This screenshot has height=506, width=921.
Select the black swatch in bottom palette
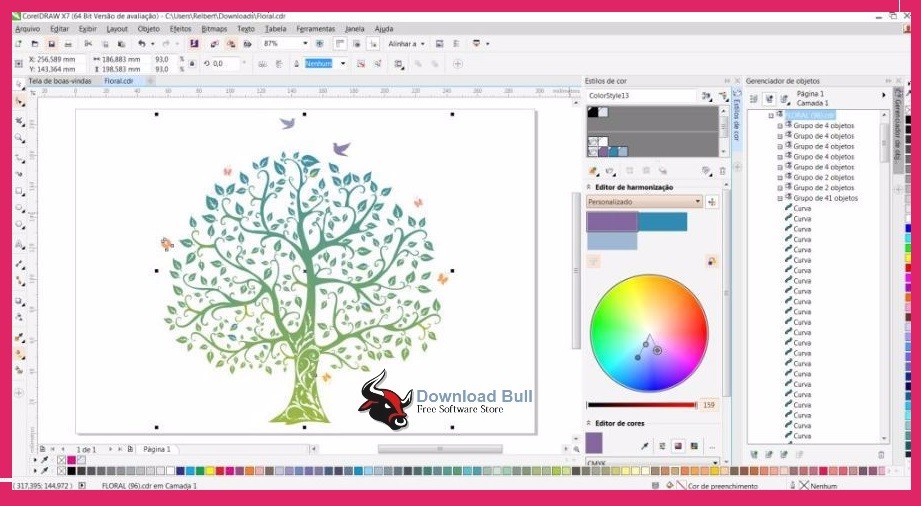pos(72,471)
